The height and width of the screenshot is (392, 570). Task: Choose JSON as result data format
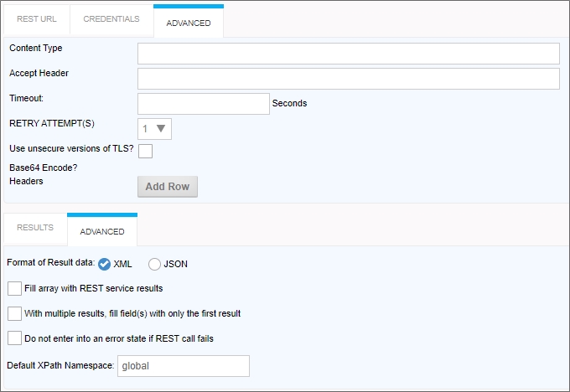(154, 264)
